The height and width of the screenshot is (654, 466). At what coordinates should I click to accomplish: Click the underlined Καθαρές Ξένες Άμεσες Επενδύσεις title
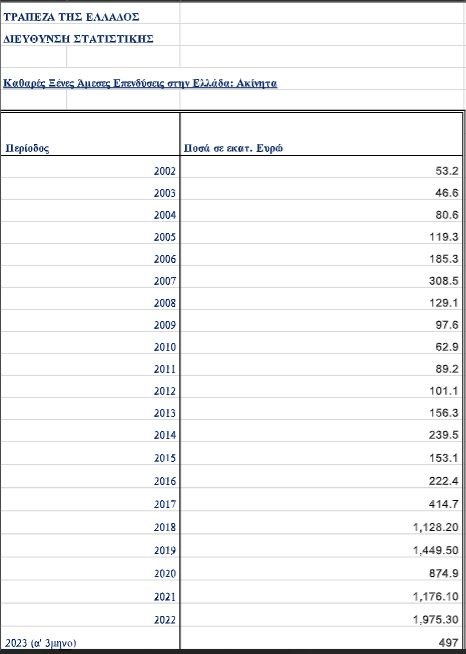pos(140,83)
